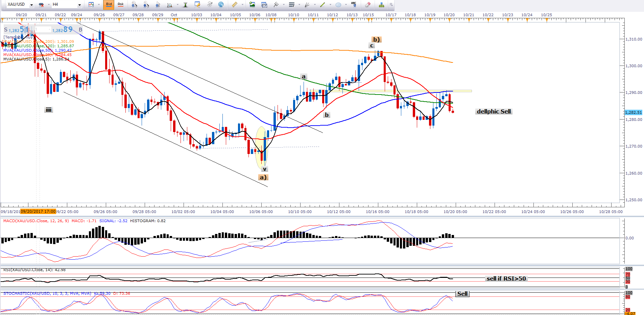Click the 1,282.51 current price marker
Screen dimensions: 644x315
coord(633,112)
